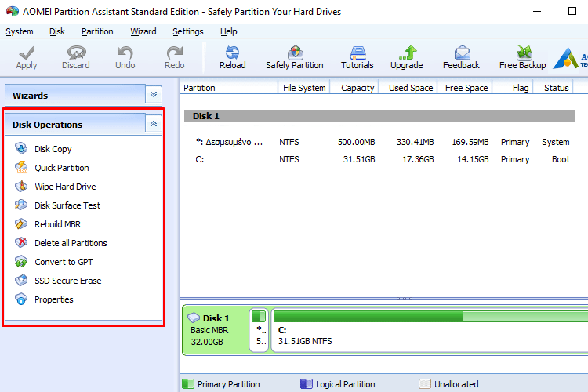Click the Discard toolbar icon
588x392 pixels.
[77, 53]
